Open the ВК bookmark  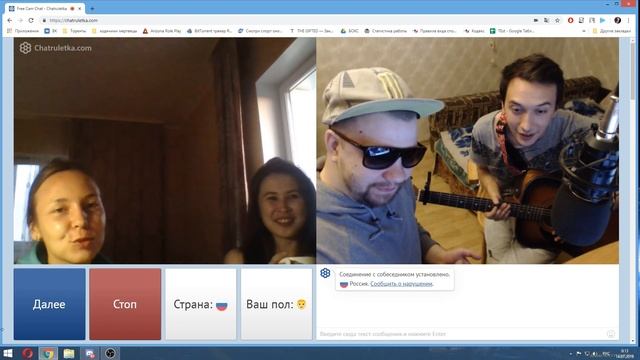coord(51,31)
